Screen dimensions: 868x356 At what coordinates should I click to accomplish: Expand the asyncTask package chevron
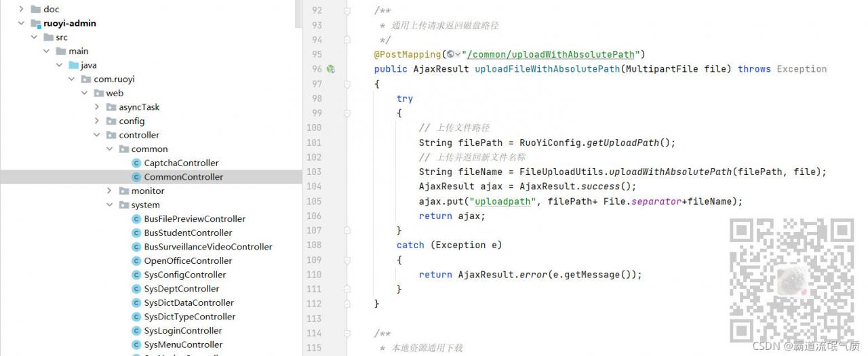(97, 107)
